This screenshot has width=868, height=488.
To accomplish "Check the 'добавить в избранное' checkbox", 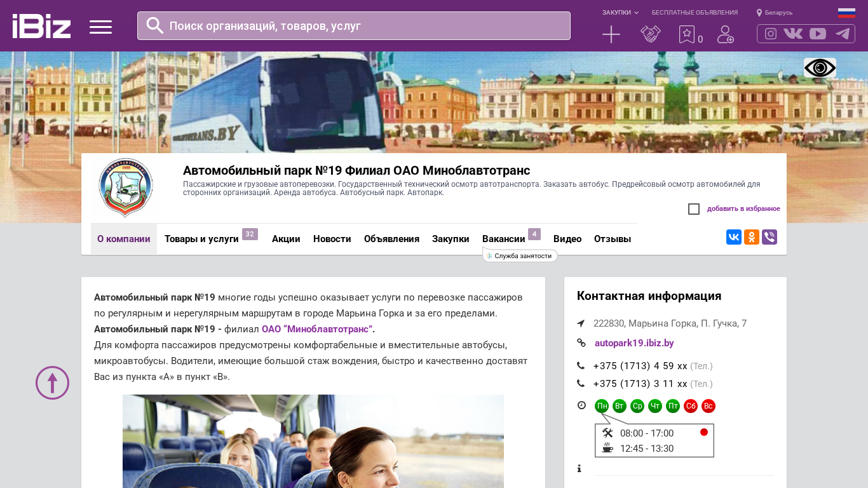I will (694, 209).
